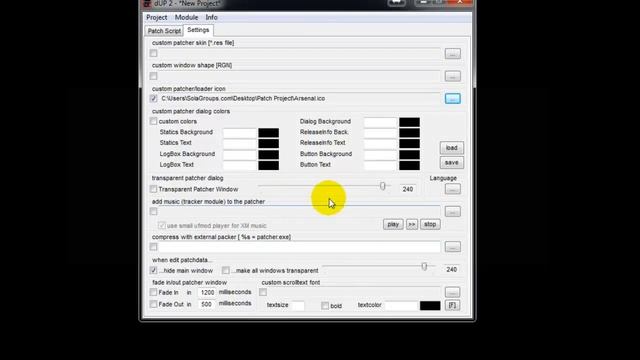640x360 pixels.
Task: Open the Project menu
Action: click(156, 17)
